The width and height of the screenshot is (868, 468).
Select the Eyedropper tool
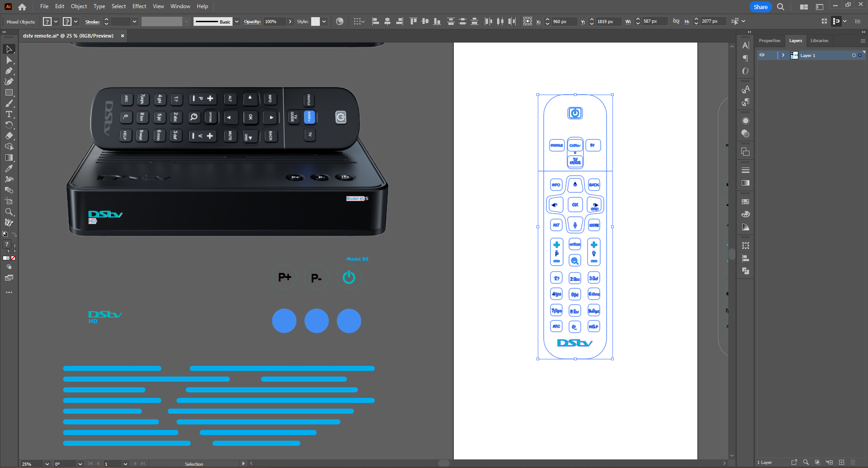click(x=9, y=168)
